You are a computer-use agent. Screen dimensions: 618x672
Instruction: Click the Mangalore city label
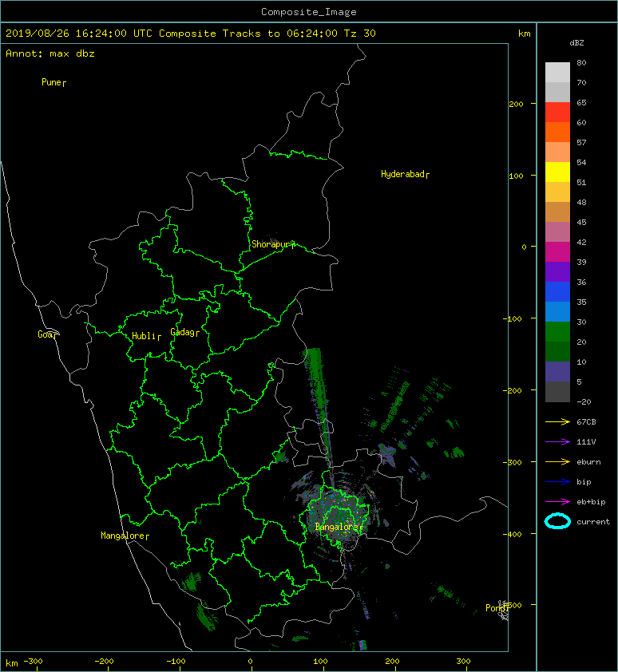[x=123, y=536]
